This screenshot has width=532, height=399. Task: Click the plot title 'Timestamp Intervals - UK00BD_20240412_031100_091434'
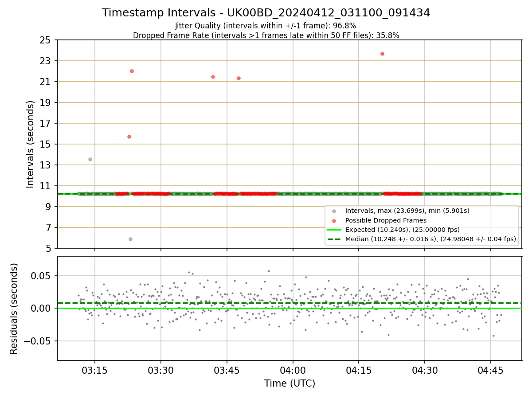[266, 13]
